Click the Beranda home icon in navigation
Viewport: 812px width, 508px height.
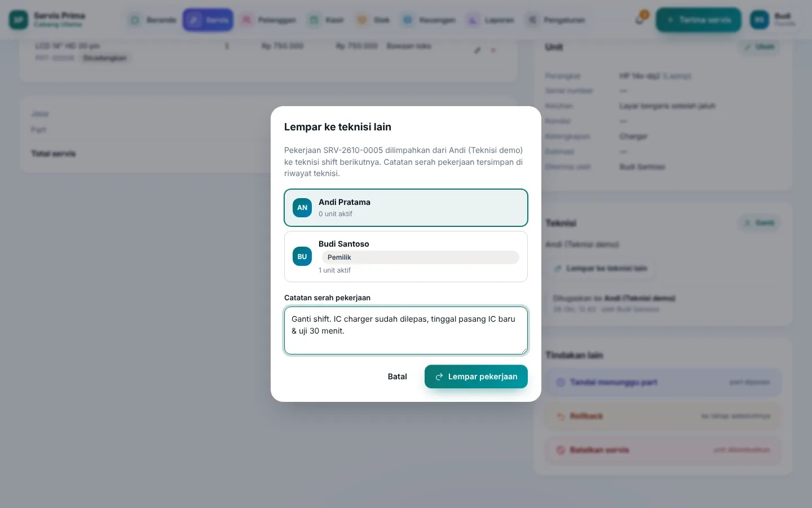tap(135, 20)
